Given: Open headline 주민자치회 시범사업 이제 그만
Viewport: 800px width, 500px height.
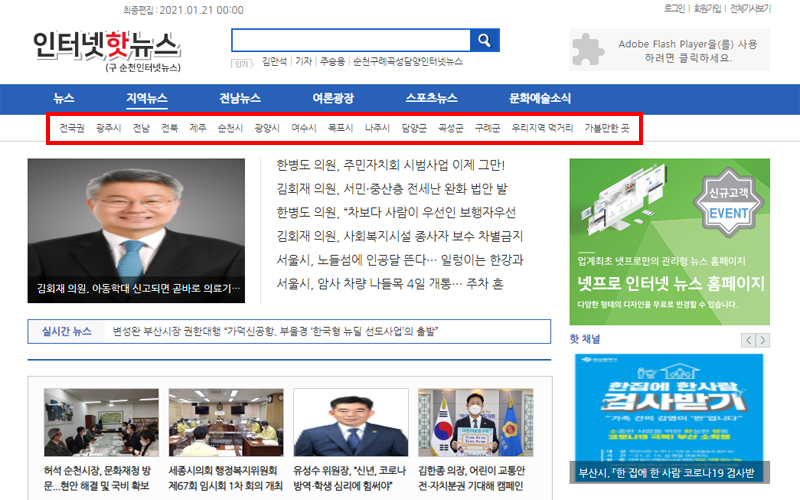Looking at the screenshot, I should pyautogui.click(x=391, y=165).
